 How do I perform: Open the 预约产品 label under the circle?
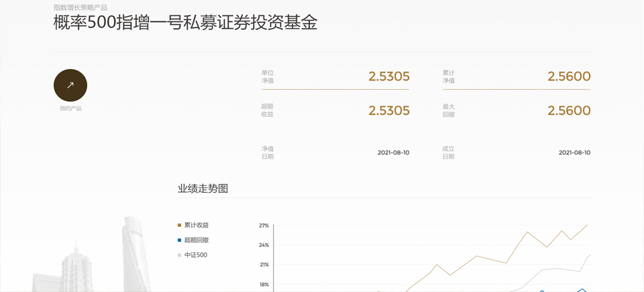(x=70, y=109)
